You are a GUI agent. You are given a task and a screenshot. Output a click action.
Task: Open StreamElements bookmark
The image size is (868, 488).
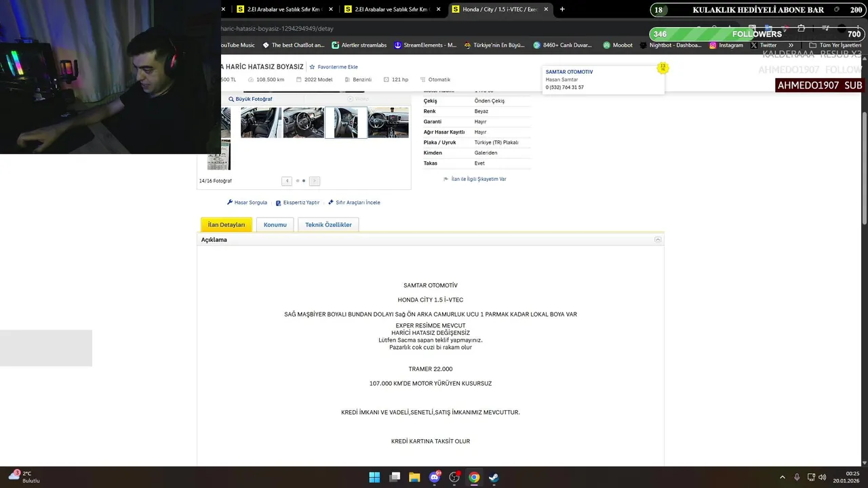click(x=425, y=45)
